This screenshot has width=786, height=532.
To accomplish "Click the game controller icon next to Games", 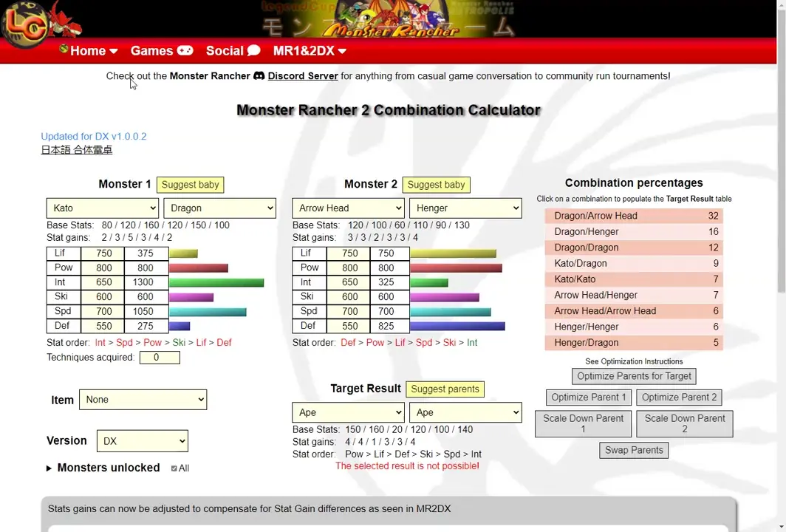I will [x=185, y=51].
